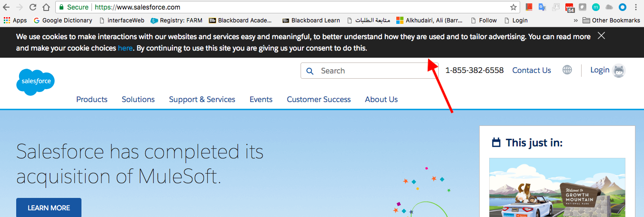
Task: Open the Other Bookmarks folder
Action: coord(611,20)
